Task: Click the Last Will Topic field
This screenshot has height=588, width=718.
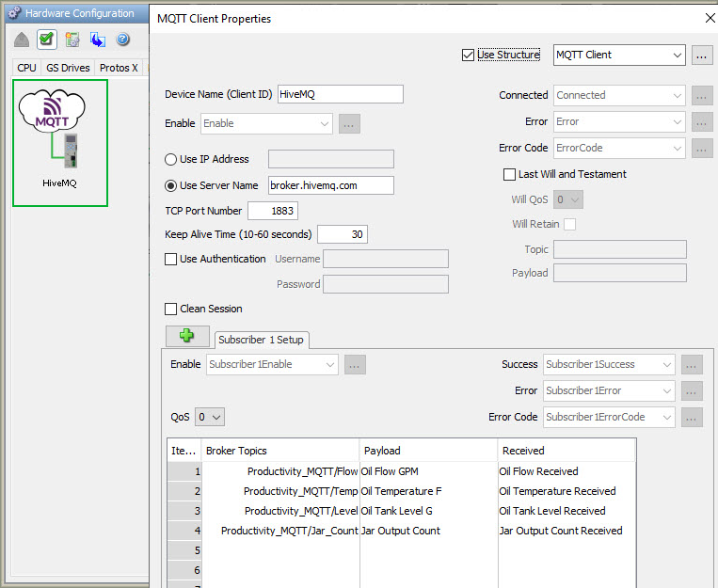Action: point(620,249)
